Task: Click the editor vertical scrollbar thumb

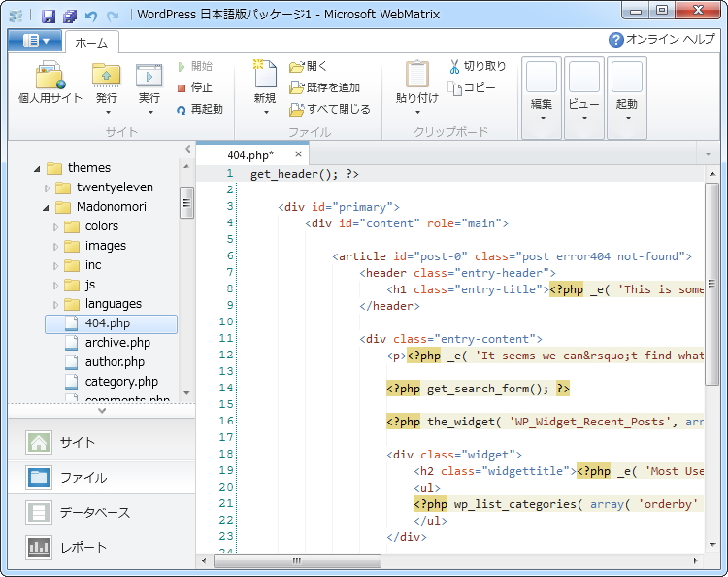Action: pos(711,284)
